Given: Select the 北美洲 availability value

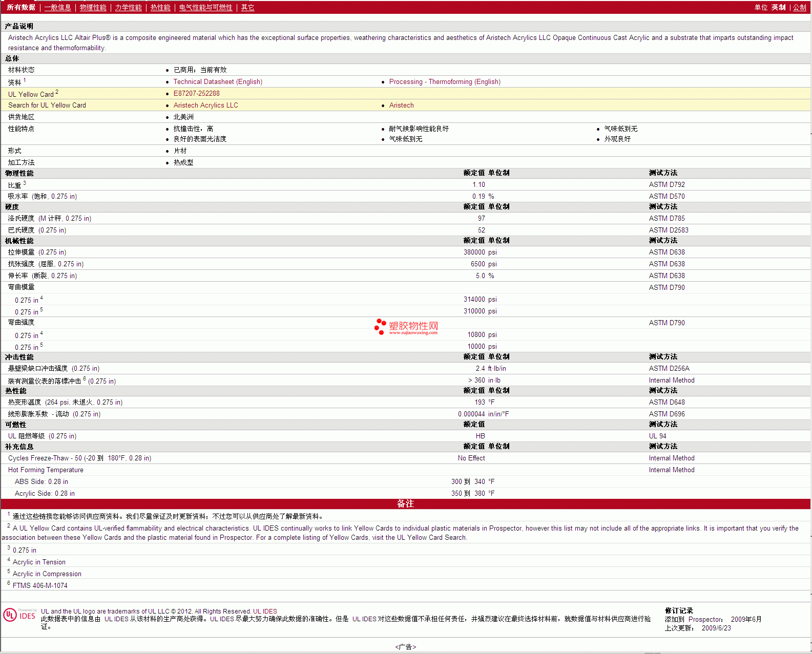Looking at the screenshot, I should pos(183,117).
